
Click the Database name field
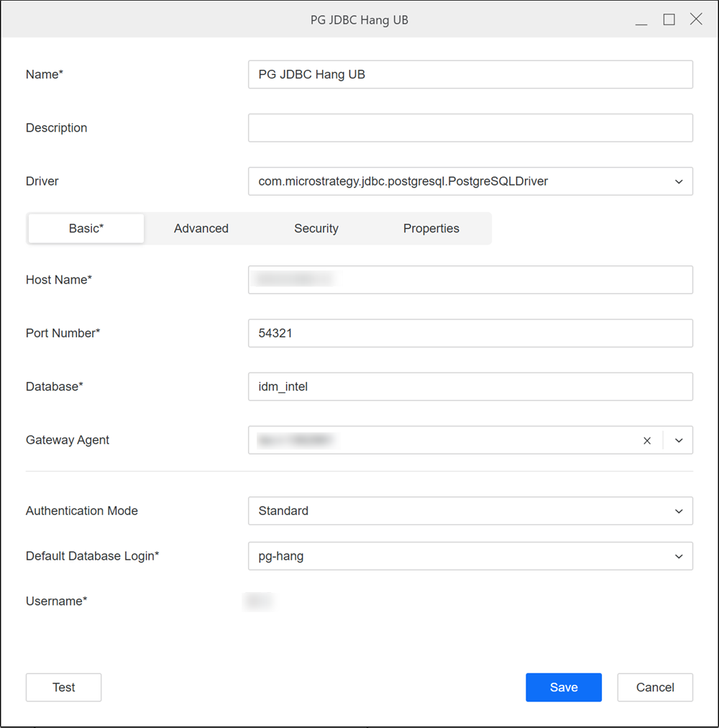tap(470, 387)
